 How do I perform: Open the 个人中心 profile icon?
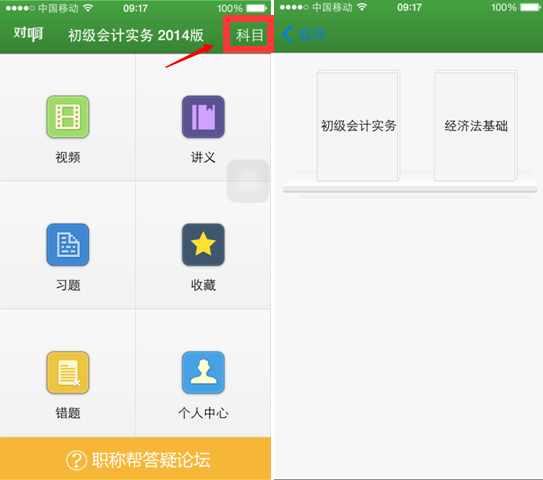pos(203,372)
